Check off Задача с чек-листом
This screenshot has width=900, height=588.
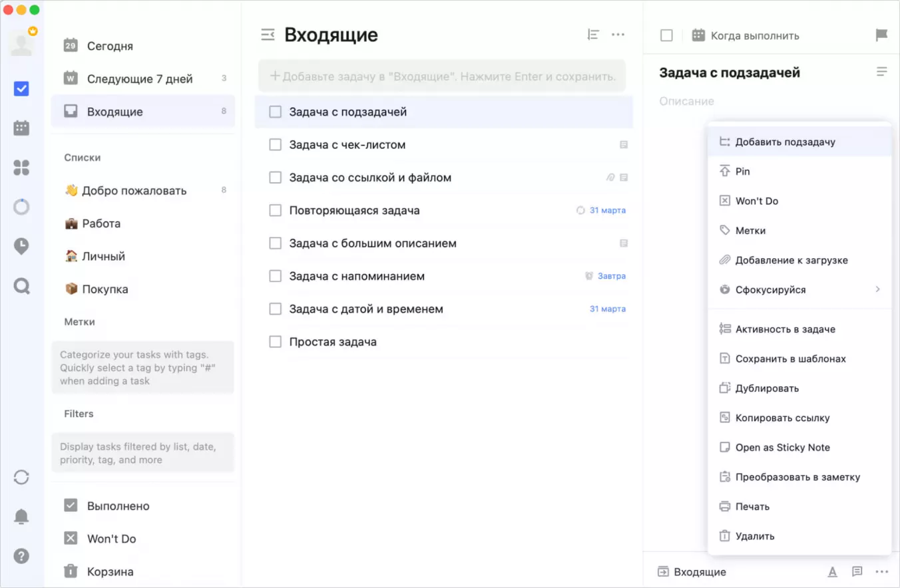coord(275,144)
